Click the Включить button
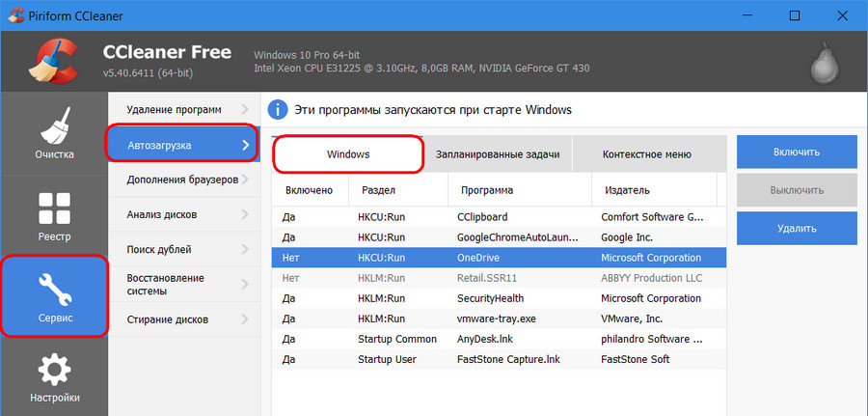This screenshot has width=868, height=416. (797, 152)
